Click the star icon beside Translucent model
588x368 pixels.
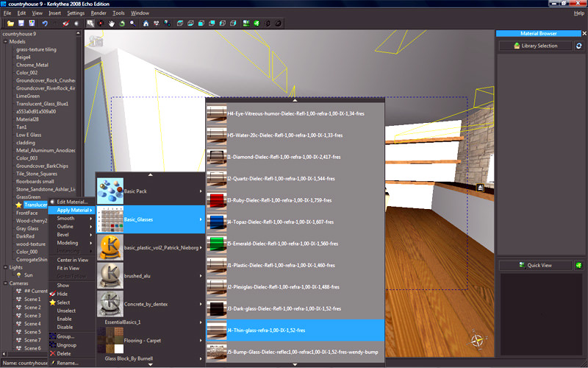pyautogui.click(x=19, y=205)
